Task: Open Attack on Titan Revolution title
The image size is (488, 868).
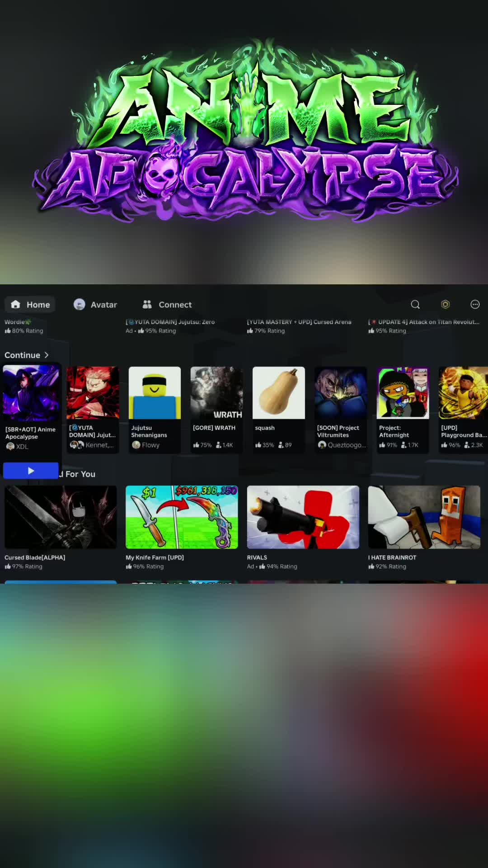Action: coord(424,322)
